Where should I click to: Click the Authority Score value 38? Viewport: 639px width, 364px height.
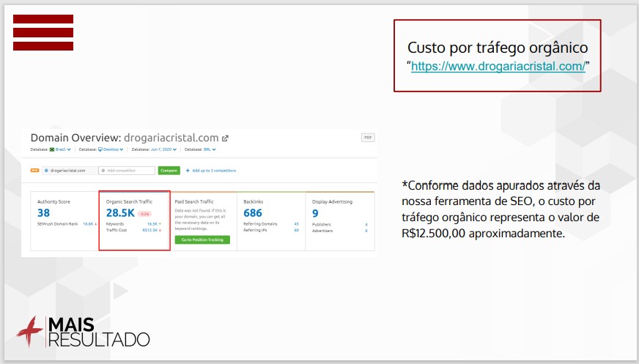pos(44,213)
